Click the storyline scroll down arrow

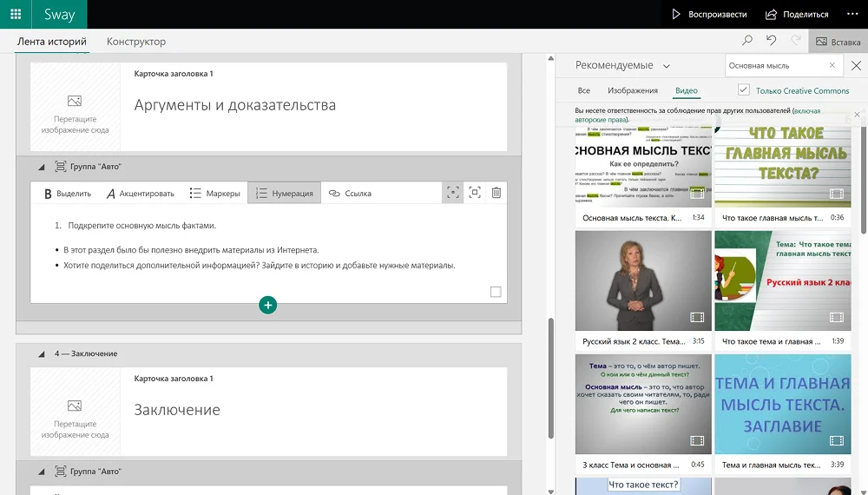point(551,492)
